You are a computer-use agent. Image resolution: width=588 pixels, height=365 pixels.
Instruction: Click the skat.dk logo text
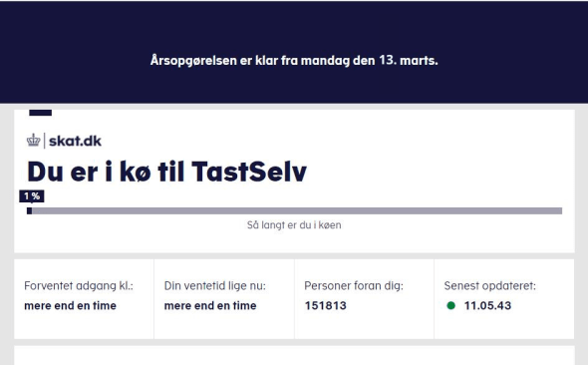tap(75, 141)
